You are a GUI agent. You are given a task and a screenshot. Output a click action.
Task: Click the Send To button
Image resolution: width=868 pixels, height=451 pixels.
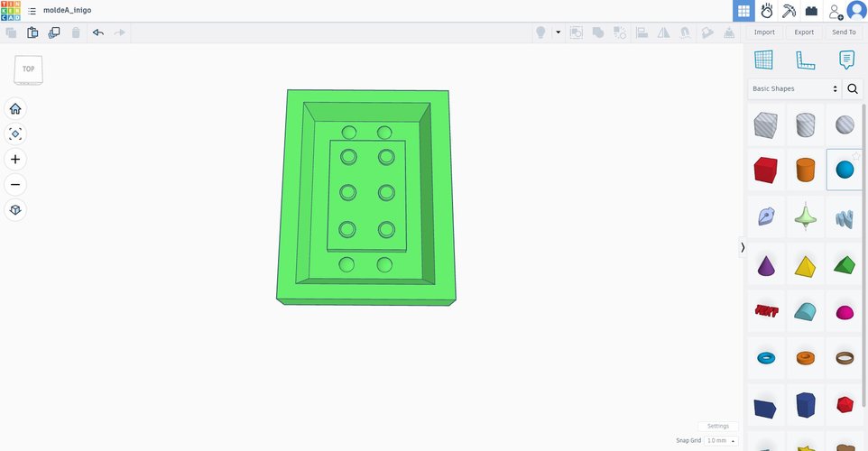pos(844,32)
